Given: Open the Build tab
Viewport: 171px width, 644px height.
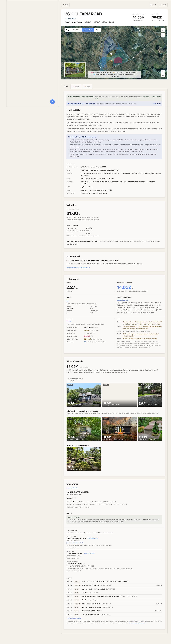Looking at the screenshot, I should [76, 86].
